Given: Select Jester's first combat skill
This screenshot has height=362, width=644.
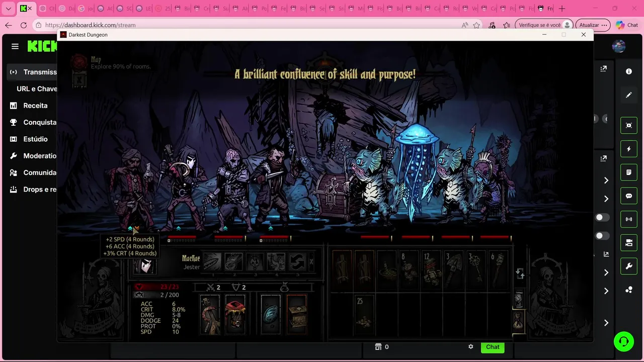Looking at the screenshot, I should click(212, 262).
